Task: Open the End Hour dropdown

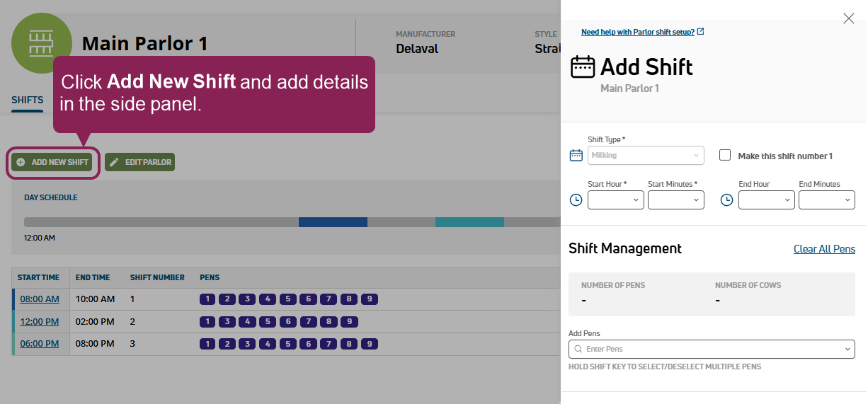Action: pos(766,200)
